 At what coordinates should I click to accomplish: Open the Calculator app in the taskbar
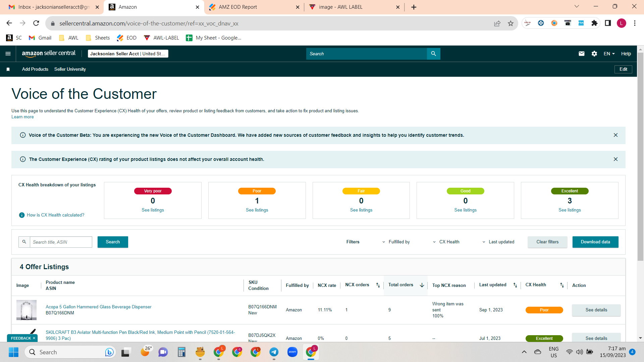pyautogui.click(x=181, y=352)
